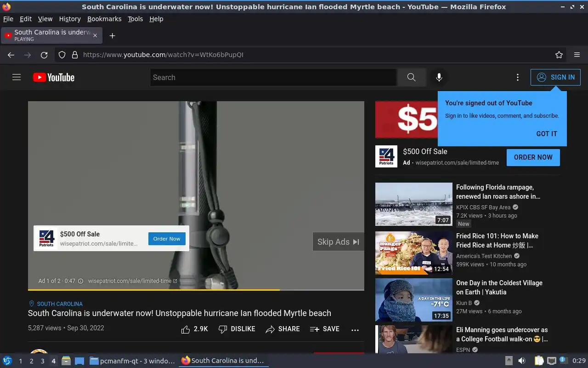Open the Help menu
This screenshot has height=368, width=588.
click(x=156, y=19)
